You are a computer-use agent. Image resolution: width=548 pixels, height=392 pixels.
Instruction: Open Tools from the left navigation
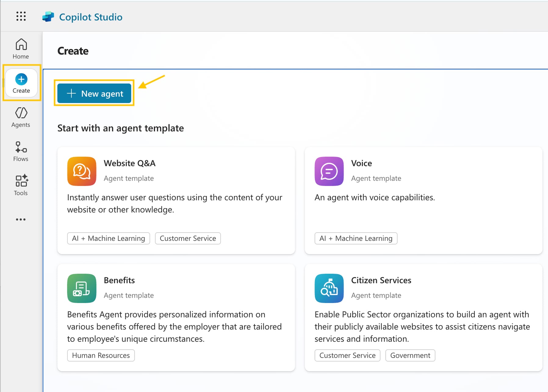coord(21,185)
